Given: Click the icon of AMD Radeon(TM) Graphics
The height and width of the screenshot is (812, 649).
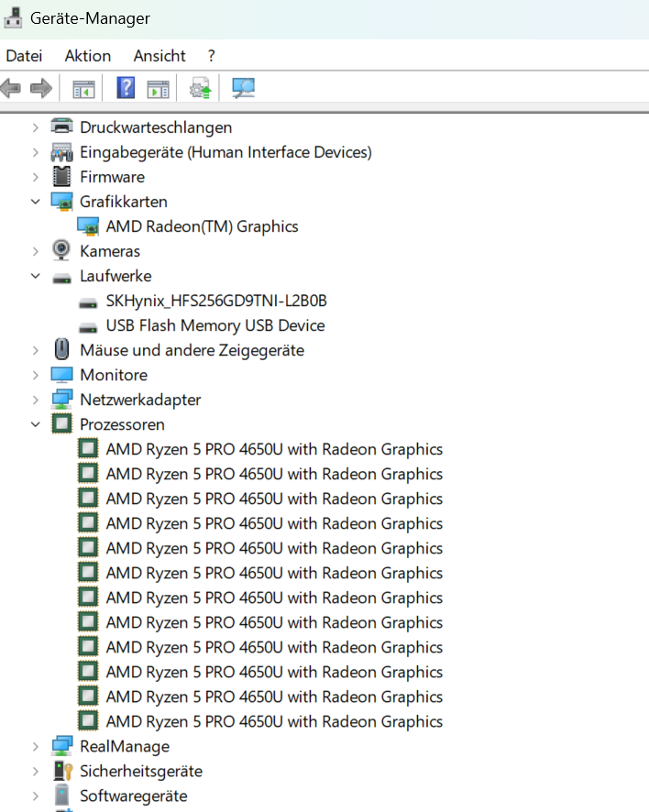Looking at the screenshot, I should pos(88,226).
